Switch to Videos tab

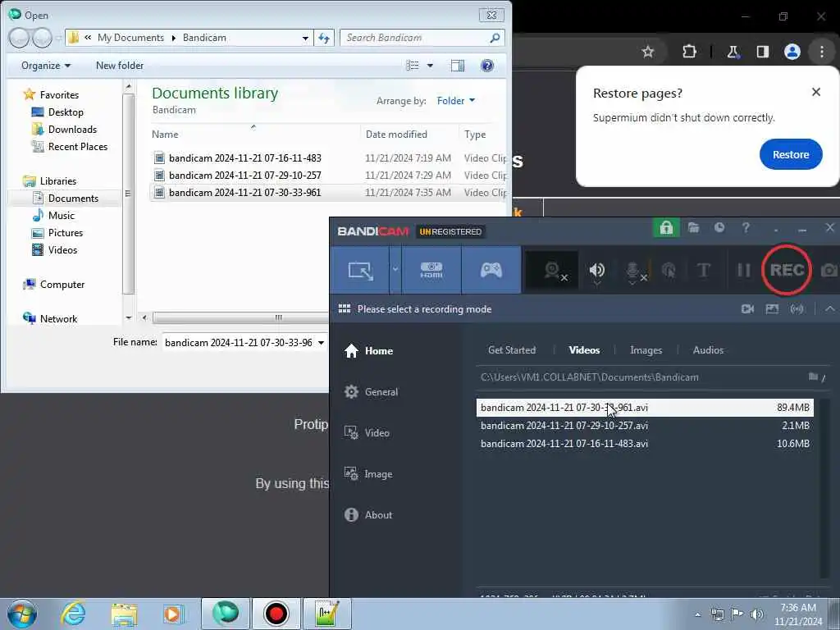click(584, 349)
